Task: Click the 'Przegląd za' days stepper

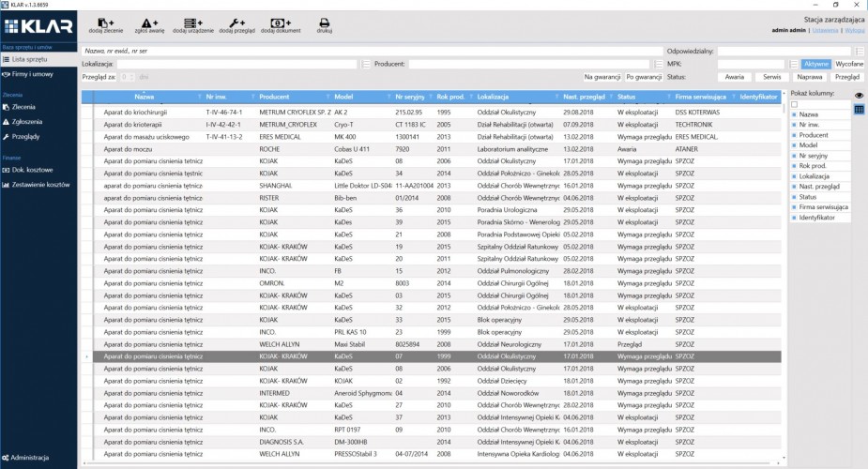Action: click(x=128, y=78)
